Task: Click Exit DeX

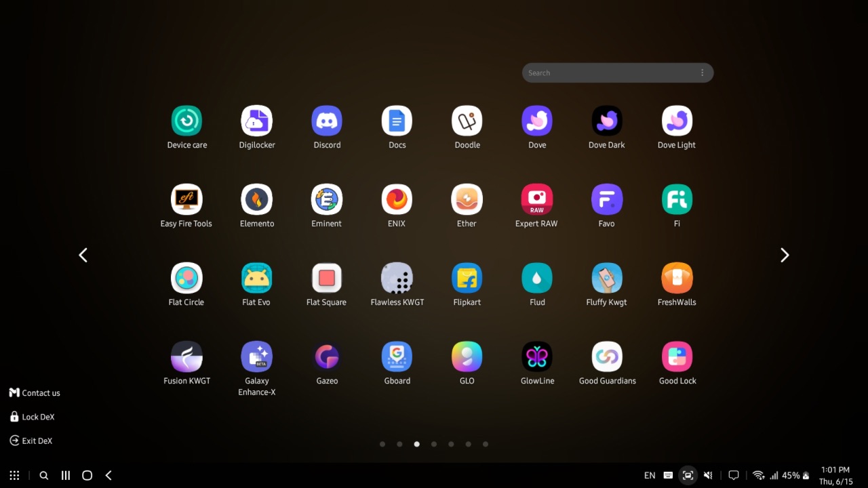Action: (x=31, y=441)
